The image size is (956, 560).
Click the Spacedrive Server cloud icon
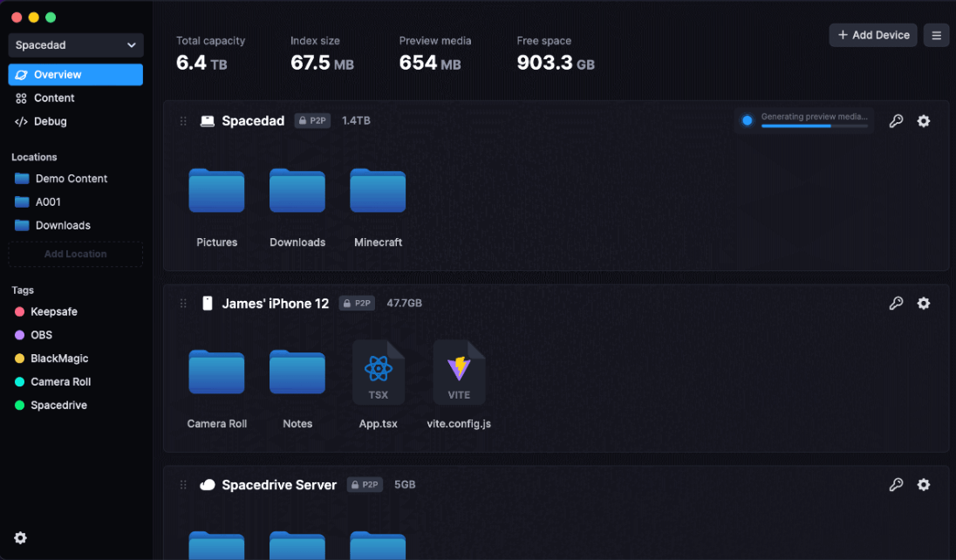[208, 485]
